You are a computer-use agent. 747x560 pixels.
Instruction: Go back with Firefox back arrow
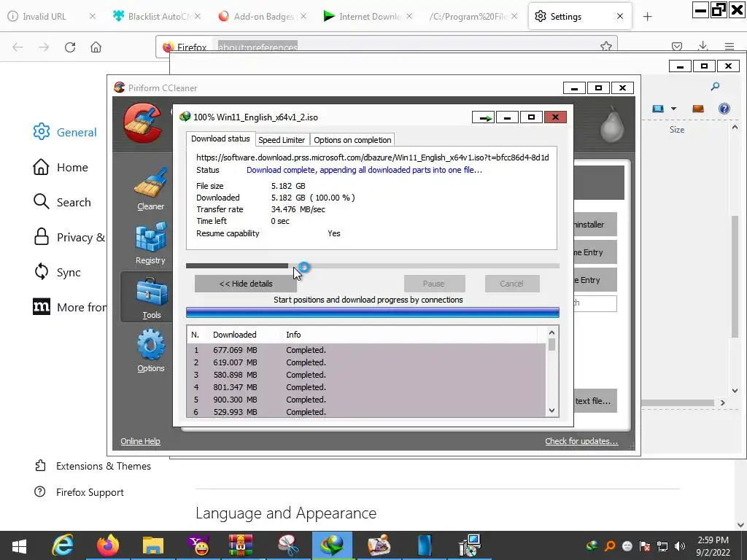coord(18,47)
